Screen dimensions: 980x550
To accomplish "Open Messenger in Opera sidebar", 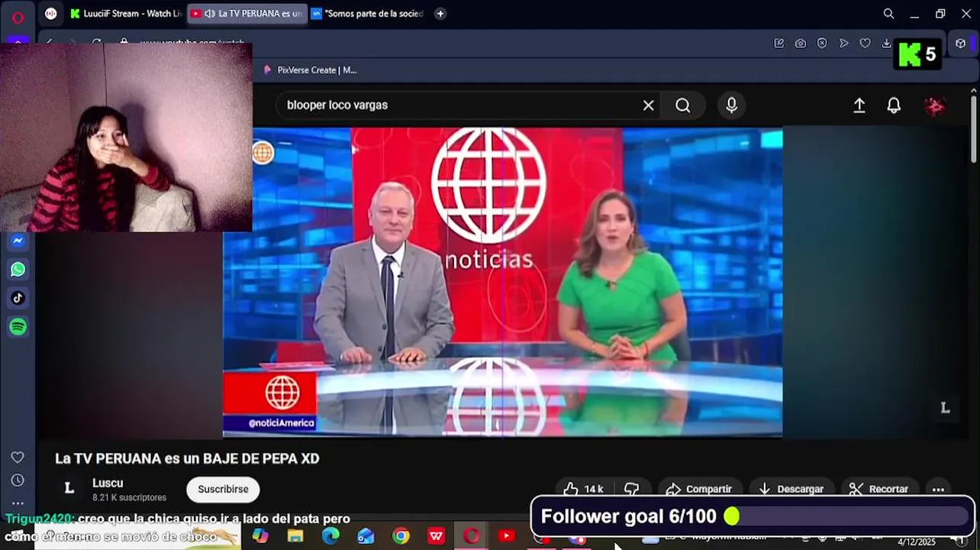I will pyautogui.click(x=18, y=241).
